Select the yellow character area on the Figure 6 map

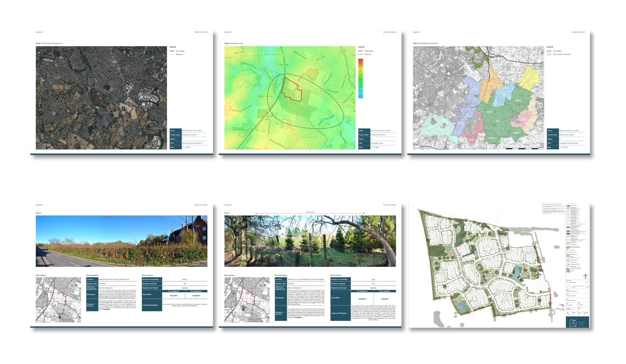coord(528,79)
